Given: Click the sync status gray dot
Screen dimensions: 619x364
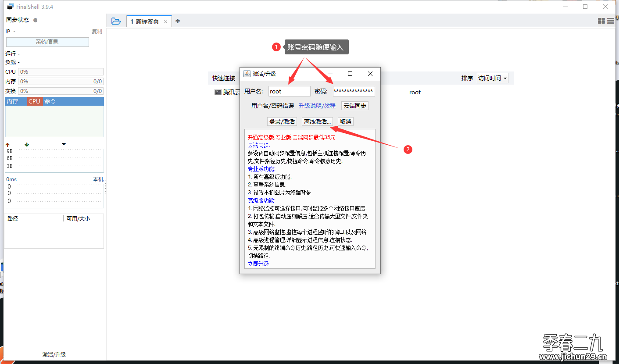Looking at the screenshot, I should coord(36,20).
